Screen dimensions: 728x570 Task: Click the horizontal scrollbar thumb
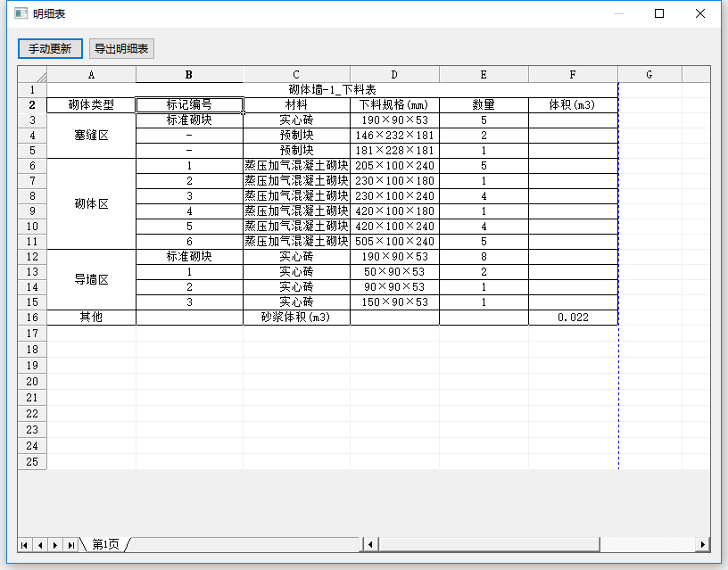490,544
